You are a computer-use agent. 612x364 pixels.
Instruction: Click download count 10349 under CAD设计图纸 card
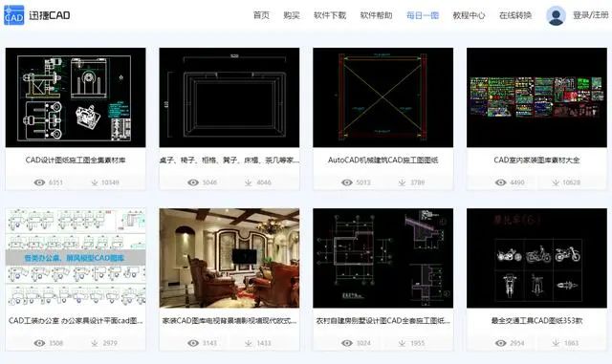pyautogui.click(x=110, y=182)
